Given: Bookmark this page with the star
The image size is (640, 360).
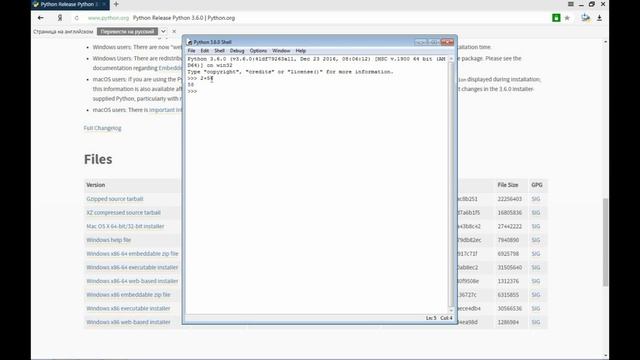Looking at the screenshot, I should tap(567, 18).
